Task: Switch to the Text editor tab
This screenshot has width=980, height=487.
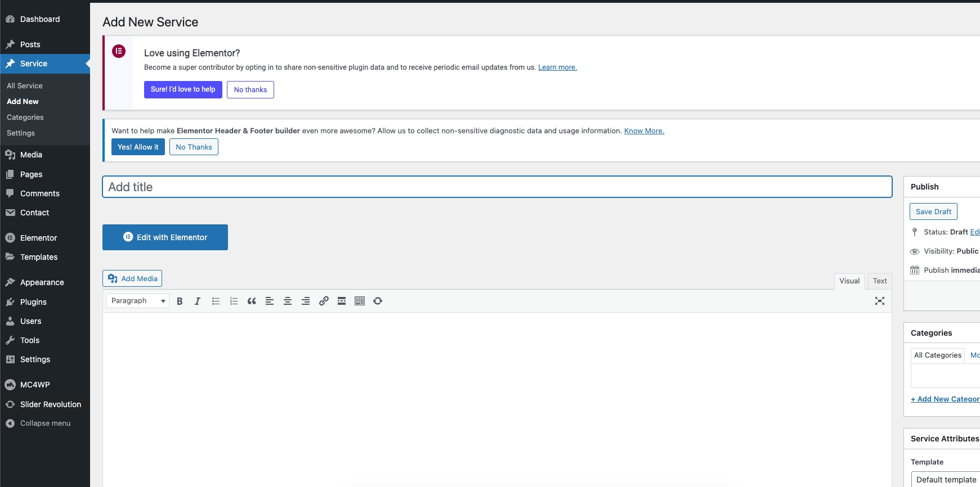Action: pyautogui.click(x=879, y=281)
